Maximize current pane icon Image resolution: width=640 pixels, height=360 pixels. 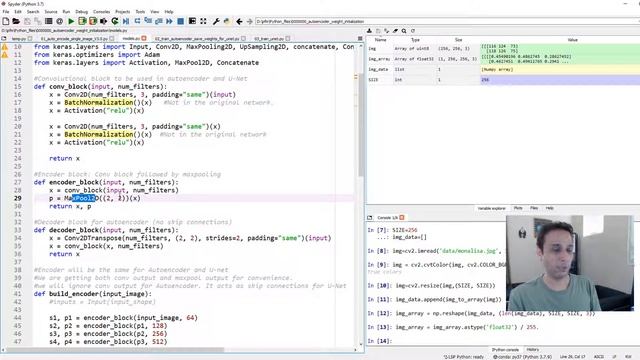pyautogui.click(x=192, y=21)
